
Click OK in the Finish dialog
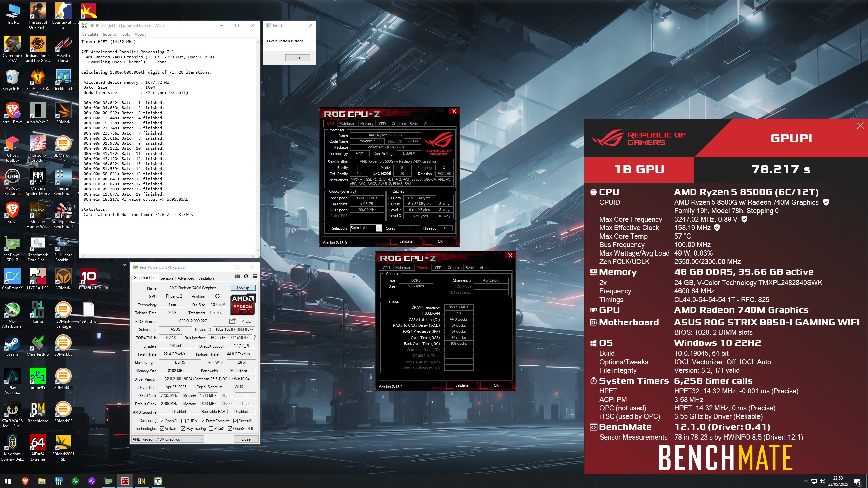298,58
